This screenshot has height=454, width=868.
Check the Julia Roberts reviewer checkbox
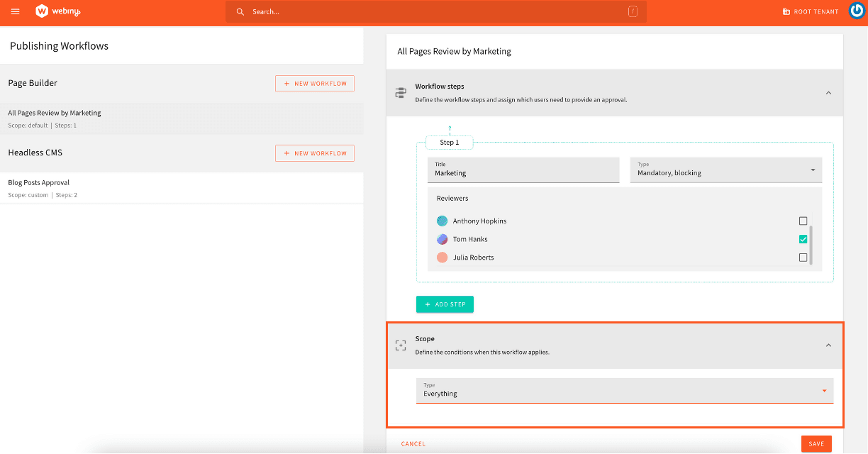(x=803, y=258)
